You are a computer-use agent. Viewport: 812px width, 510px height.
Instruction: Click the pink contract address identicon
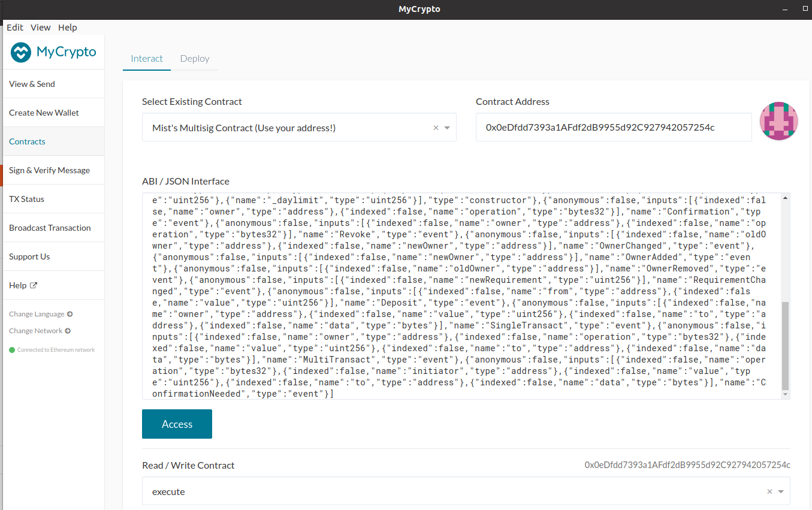pyautogui.click(x=778, y=122)
